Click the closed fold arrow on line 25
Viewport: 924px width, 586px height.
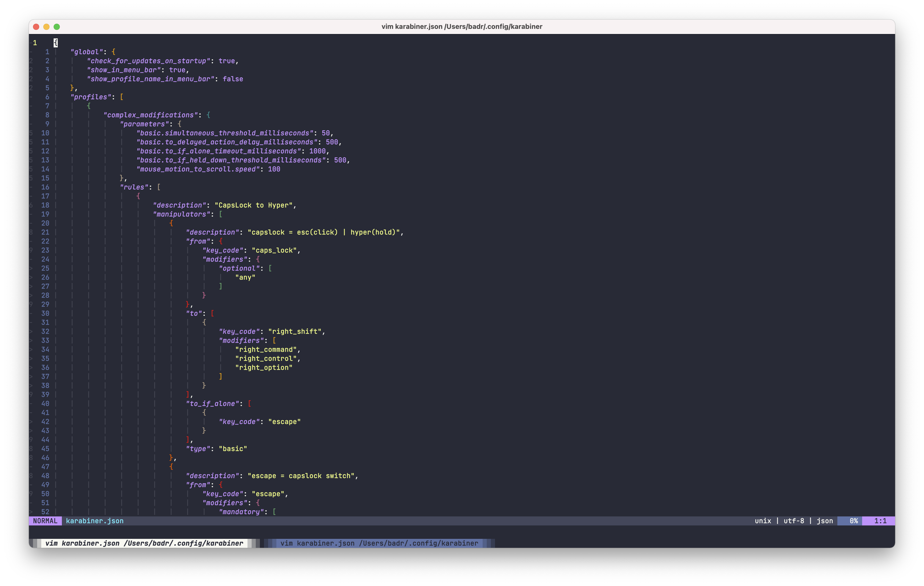pyautogui.click(x=31, y=268)
